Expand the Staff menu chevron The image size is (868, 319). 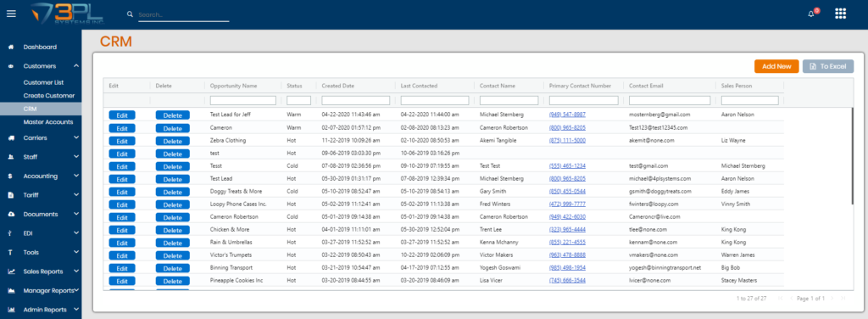(x=75, y=157)
